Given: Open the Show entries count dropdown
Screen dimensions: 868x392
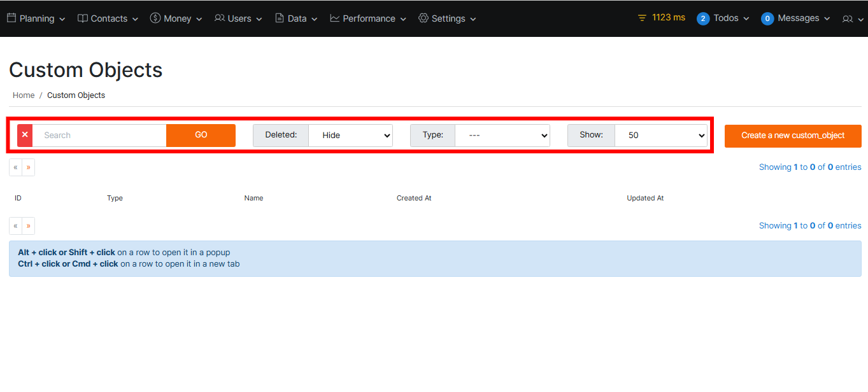Looking at the screenshot, I should (660, 136).
